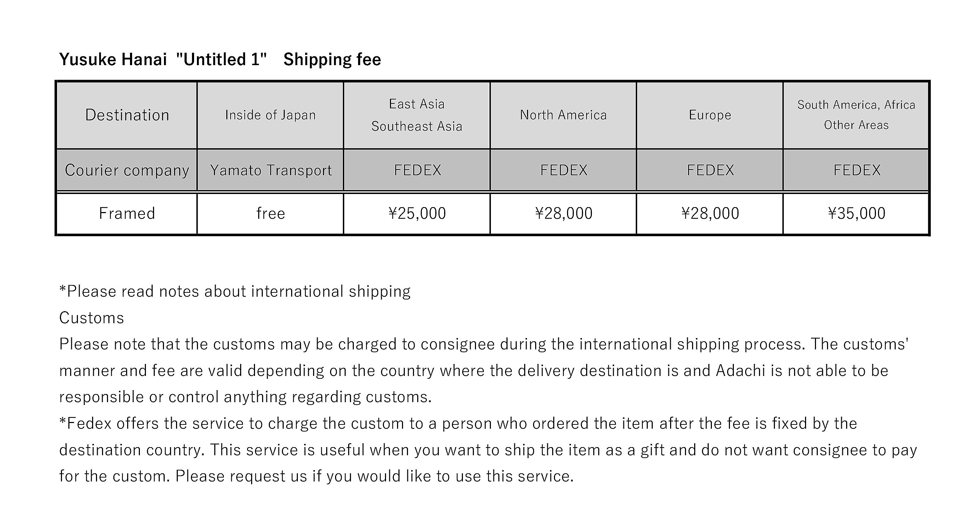This screenshot has height=531, width=980.
Task: Click the ¥28,000 fee under Europe
Action: [709, 213]
